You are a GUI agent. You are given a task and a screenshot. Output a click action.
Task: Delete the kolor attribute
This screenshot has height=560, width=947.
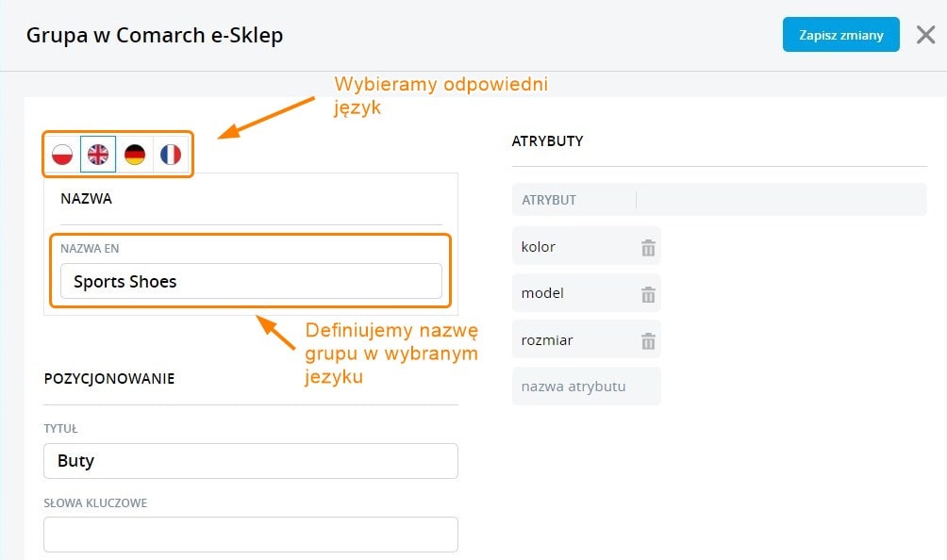[648, 248]
